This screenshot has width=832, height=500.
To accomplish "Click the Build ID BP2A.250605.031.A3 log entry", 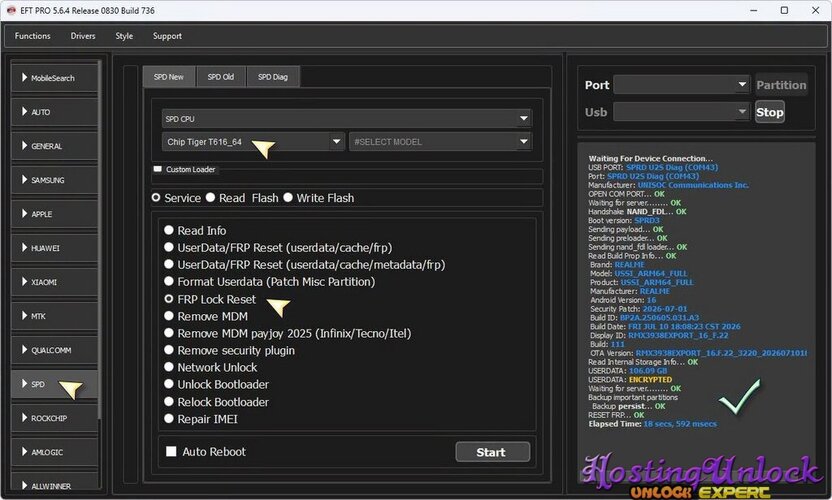I will coord(644,318).
